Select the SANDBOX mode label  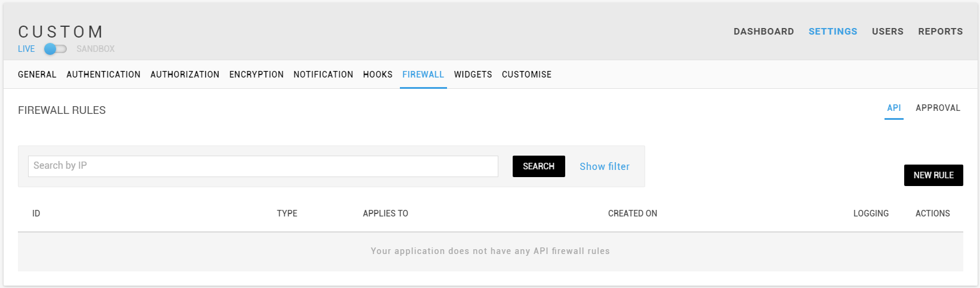pyautogui.click(x=95, y=49)
